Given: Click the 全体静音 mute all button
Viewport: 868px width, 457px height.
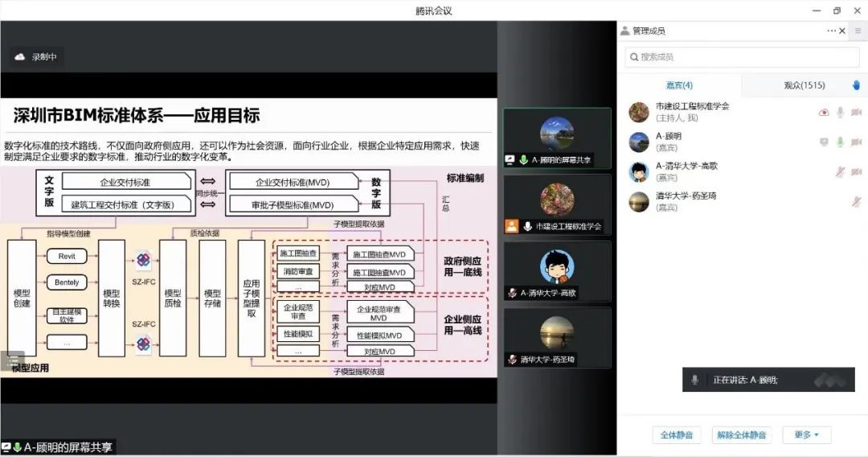Looking at the screenshot, I should (x=677, y=435).
